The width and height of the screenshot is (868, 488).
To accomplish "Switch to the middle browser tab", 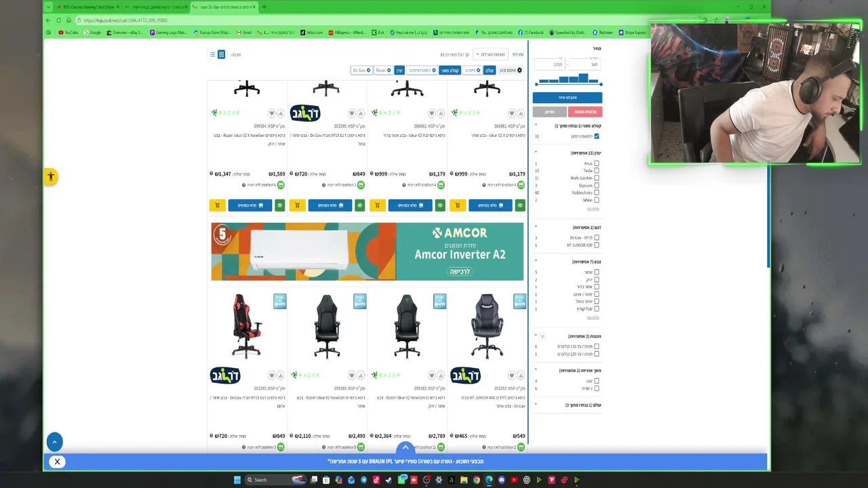I will (x=155, y=7).
